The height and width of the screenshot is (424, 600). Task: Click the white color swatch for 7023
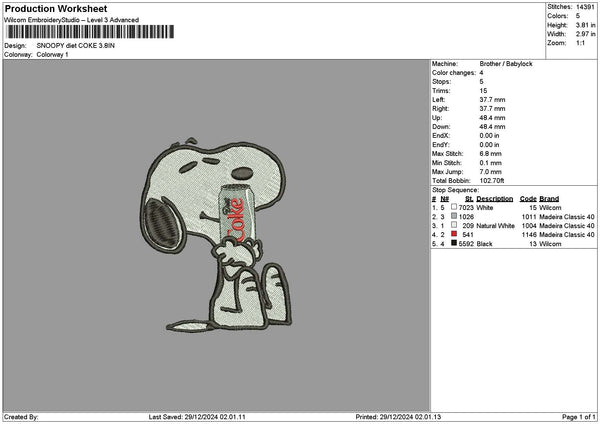pyautogui.click(x=454, y=207)
